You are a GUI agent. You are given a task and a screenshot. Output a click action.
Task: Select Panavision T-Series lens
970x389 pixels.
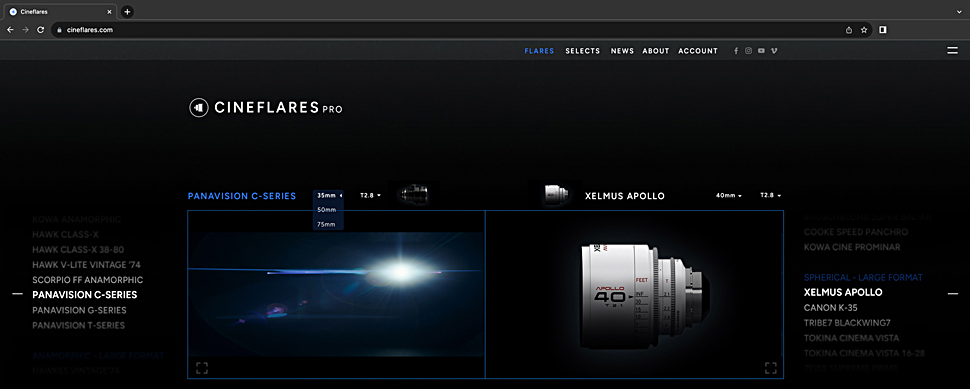(79, 325)
